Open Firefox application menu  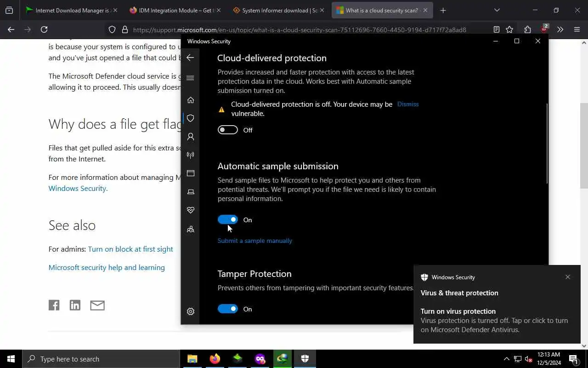(577, 29)
